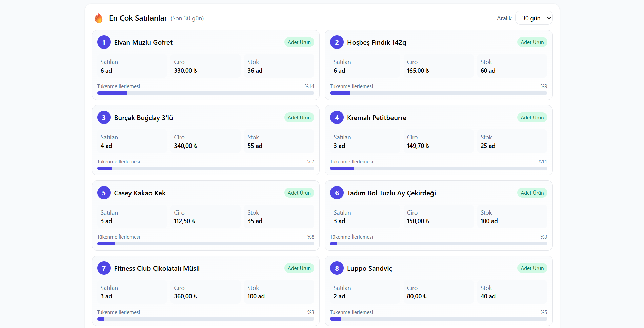Click rank 2 badge for Hoşbeş Fındık
The width and height of the screenshot is (644, 328).
click(x=337, y=42)
